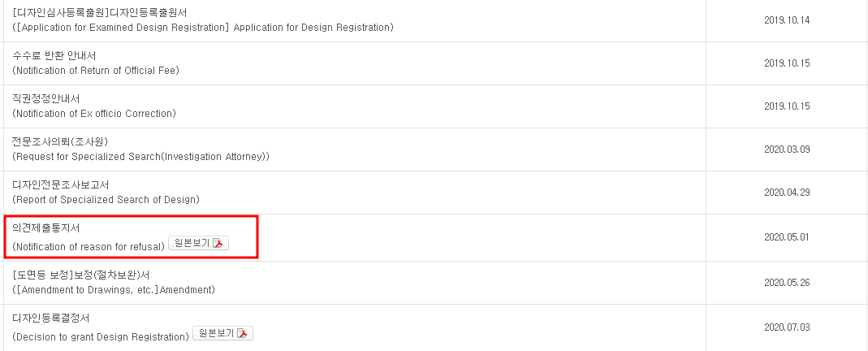Click the date 2020.03.09
The image size is (868, 351).
[x=787, y=149]
